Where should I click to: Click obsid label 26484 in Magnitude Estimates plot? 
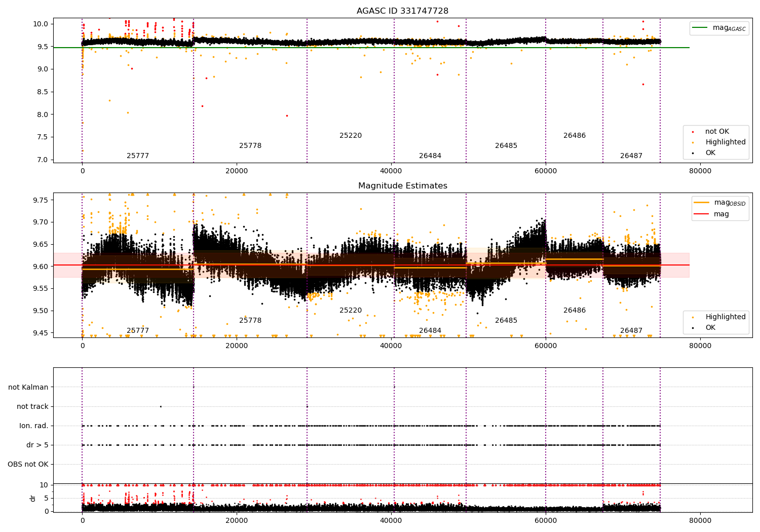(x=430, y=331)
